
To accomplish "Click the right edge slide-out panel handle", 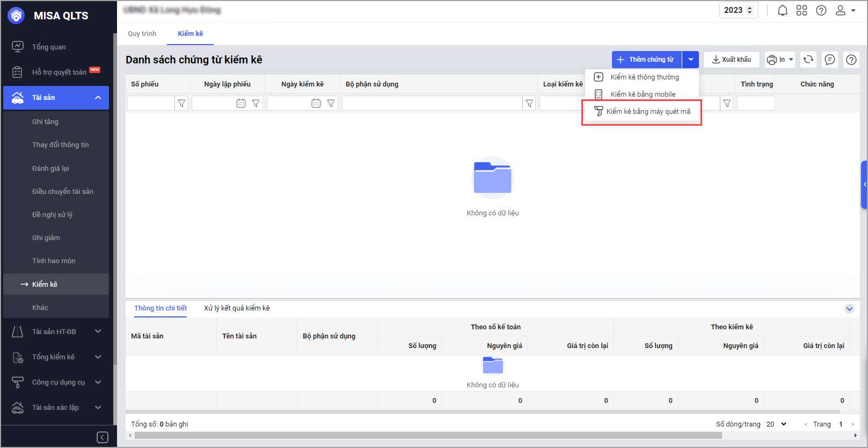I will pyautogui.click(x=864, y=184).
